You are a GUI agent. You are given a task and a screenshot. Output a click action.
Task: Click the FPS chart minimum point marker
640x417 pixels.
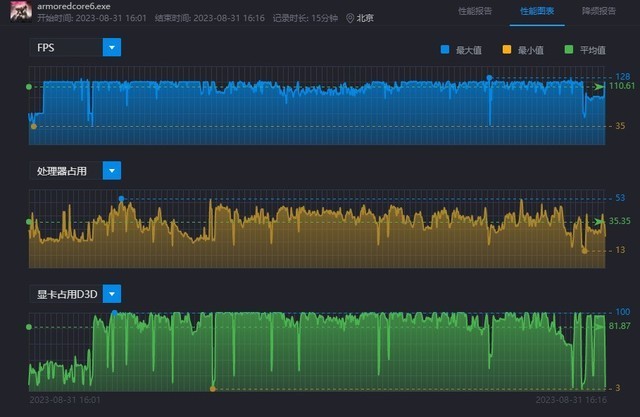click(34, 126)
